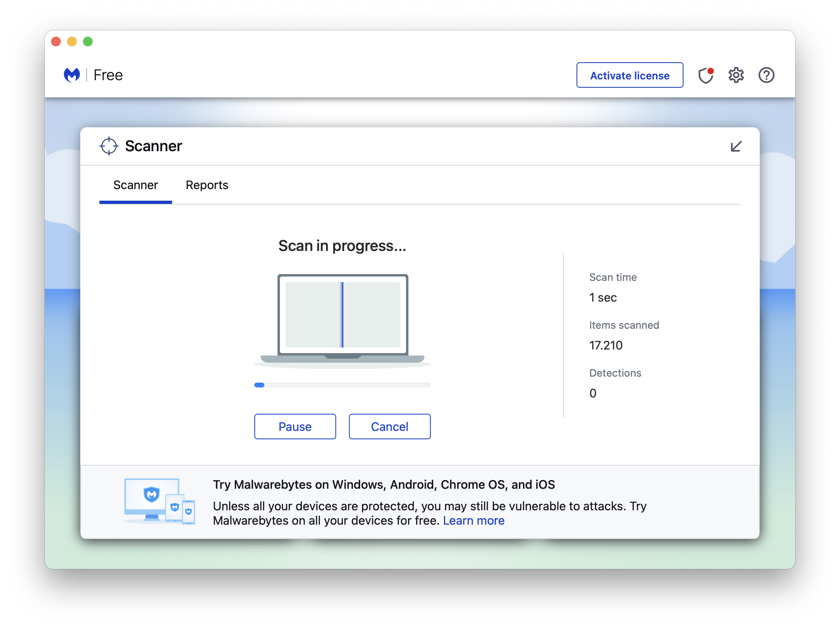Click the Detections count value
This screenshot has width=840, height=628.
tap(593, 393)
